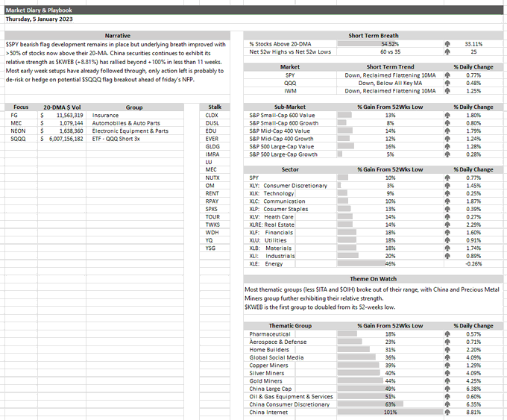Click the up-arrow icon for XLU Utilities
The width and height of the screenshot is (507, 420).
[447, 240]
